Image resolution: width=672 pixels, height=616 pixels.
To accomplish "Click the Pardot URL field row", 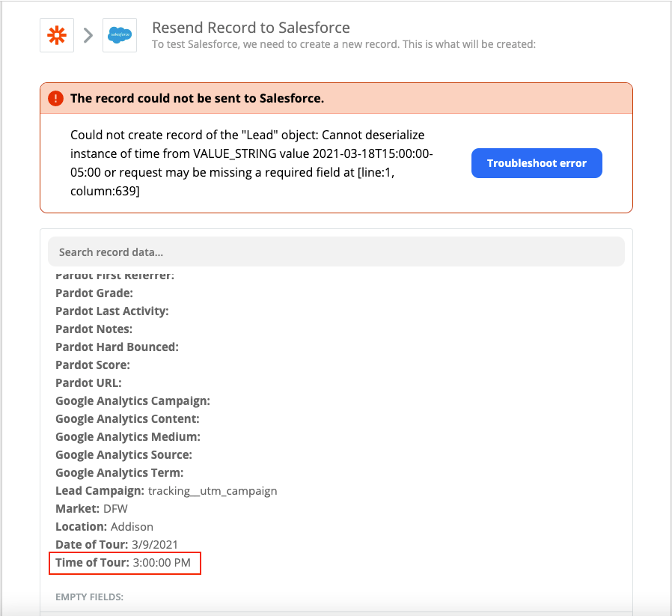I will point(89,383).
